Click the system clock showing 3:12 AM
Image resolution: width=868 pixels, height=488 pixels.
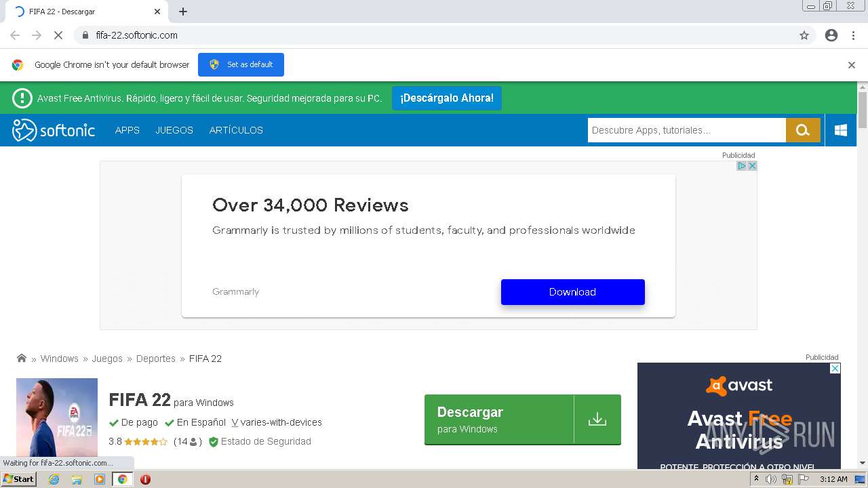point(833,479)
